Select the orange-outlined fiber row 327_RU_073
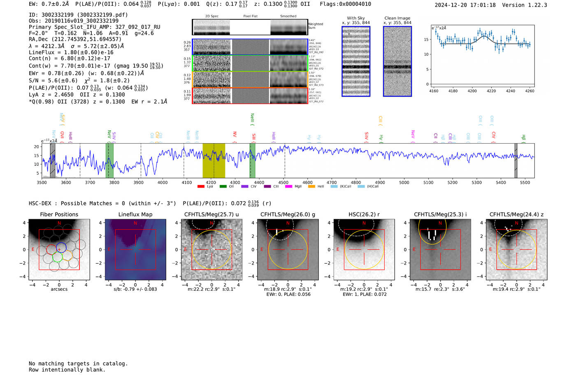The width and height of the screenshot is (576, 392). pyautogui.click(x=250, y=79)
